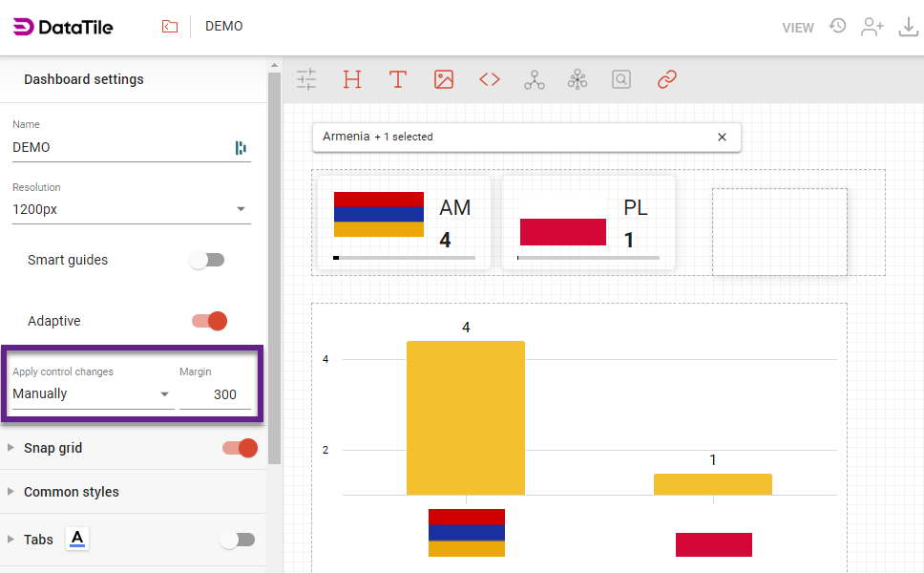Open version history clock icon
924x573 pixels.
click(837, 26)
